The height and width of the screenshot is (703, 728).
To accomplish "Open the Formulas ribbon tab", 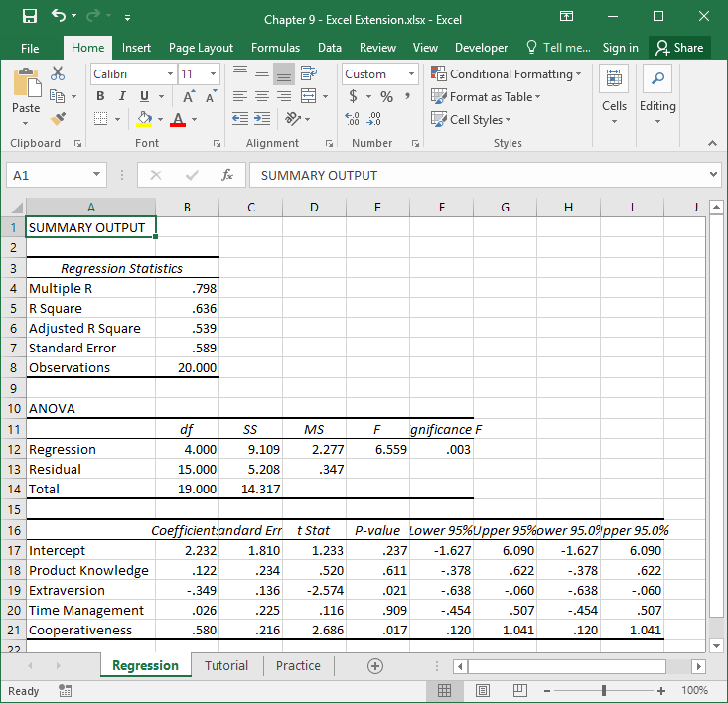I will click(x=275, y=48).
